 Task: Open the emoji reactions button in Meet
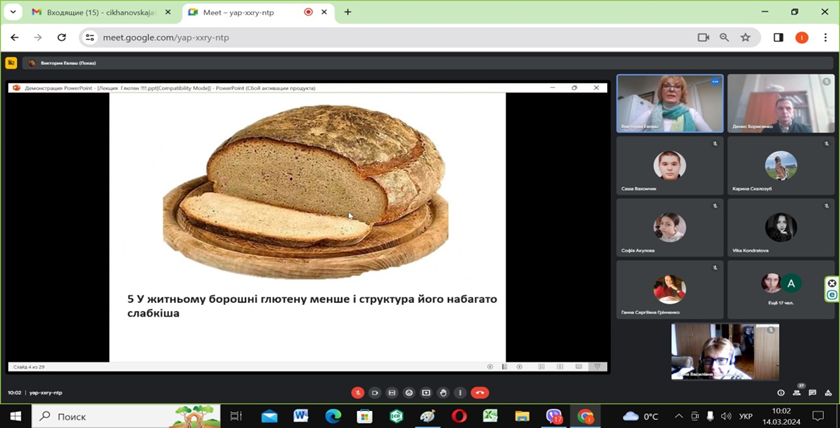tap(409, 393)
